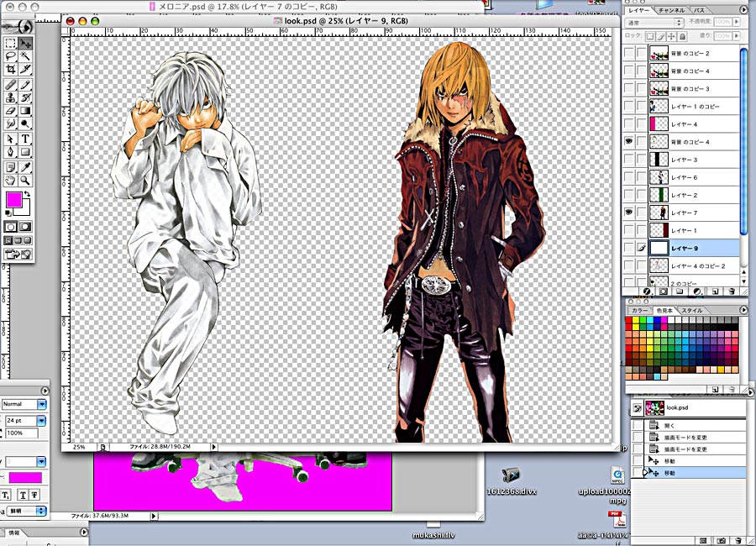Select the Pen tool

[x=11, y=152]
